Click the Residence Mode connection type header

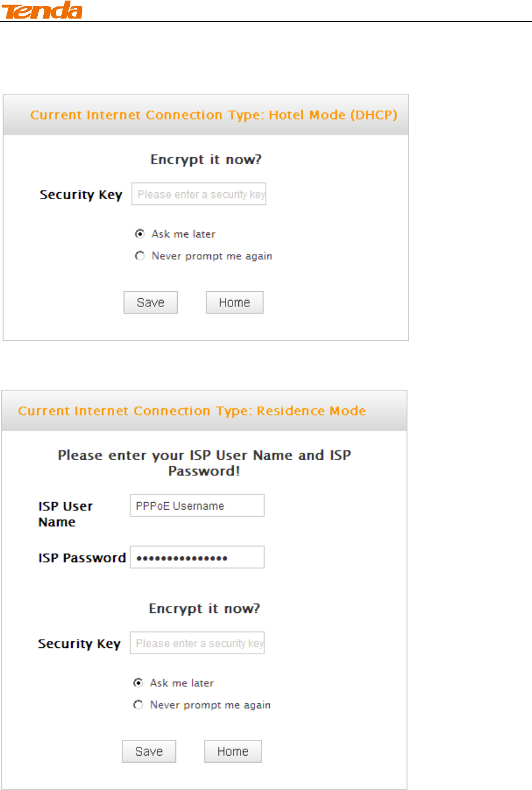pos(192,411)
